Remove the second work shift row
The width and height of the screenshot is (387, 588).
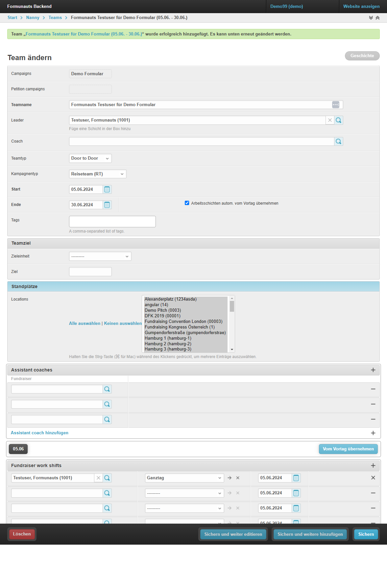coord(373,493)
